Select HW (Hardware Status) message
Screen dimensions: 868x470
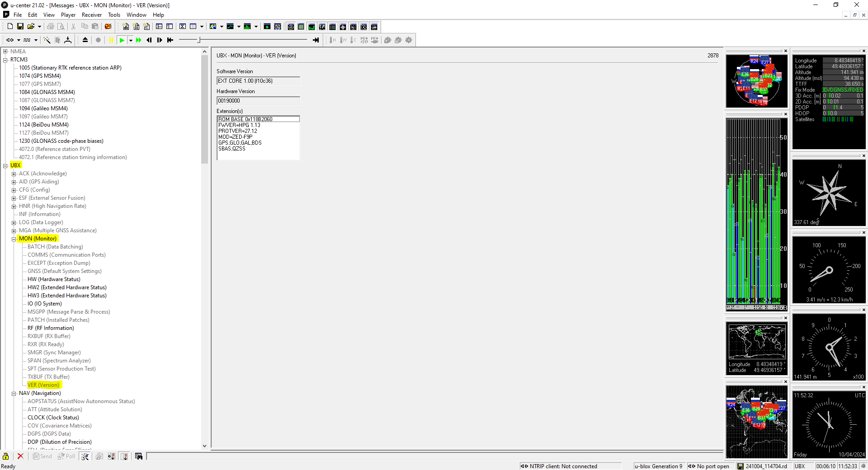pyautogui.click(x=54, y=279)
